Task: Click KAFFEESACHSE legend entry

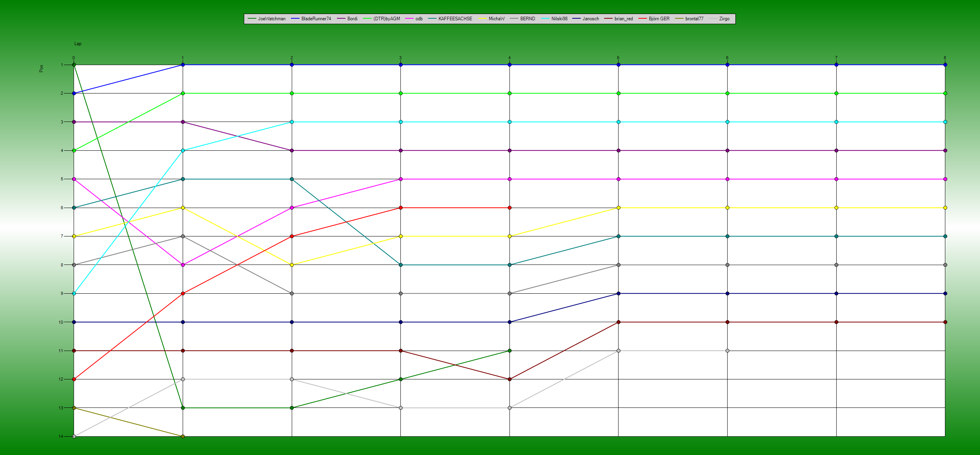Action: click(x=455, y=19)
